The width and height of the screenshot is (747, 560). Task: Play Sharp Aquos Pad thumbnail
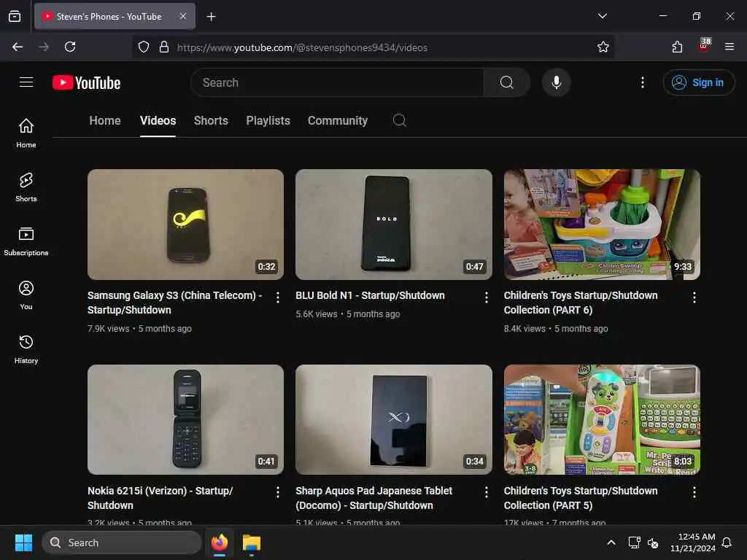[x=393, y=419]
